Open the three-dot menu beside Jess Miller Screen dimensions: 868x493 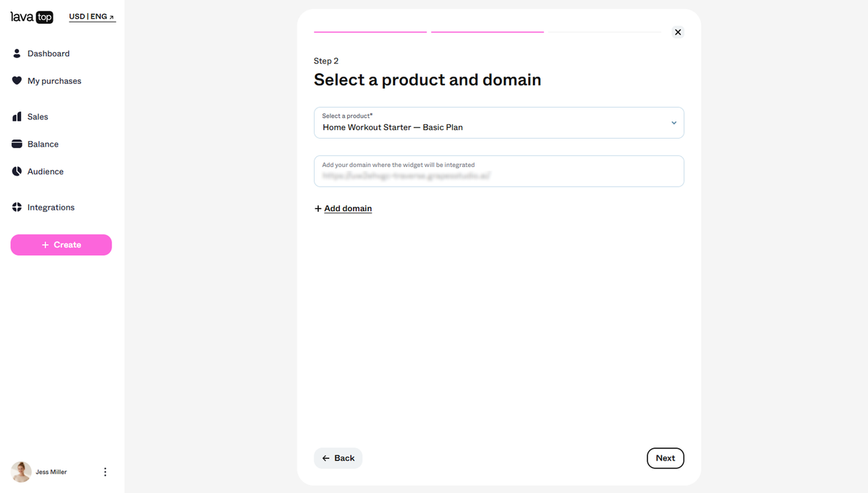coord(105,472)
